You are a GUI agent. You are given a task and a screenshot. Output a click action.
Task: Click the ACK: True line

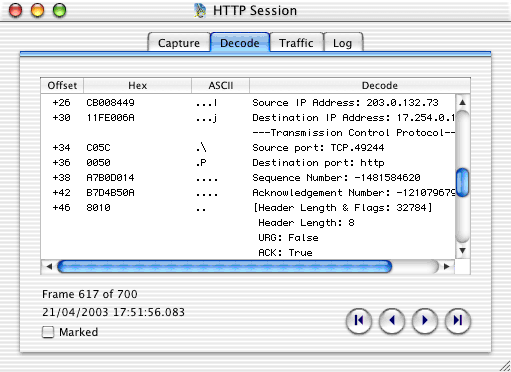coord(285,253)
